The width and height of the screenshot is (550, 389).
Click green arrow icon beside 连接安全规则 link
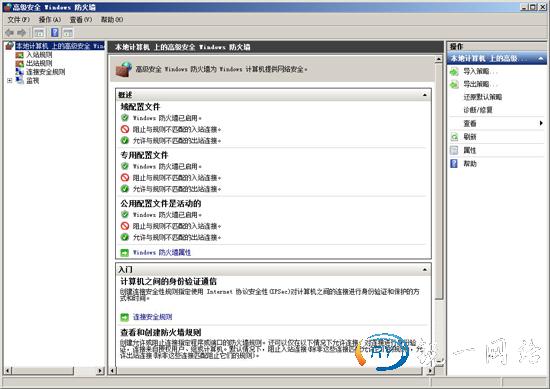125,317
